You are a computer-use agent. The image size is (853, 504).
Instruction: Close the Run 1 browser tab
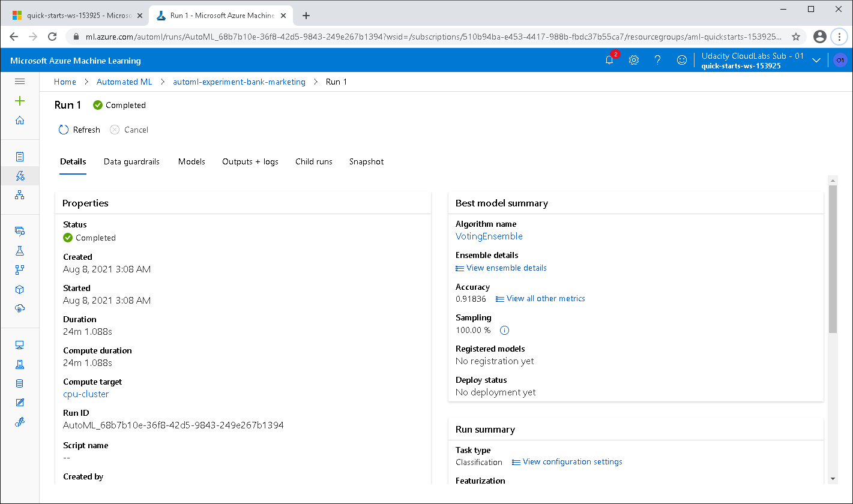[283, 16]
